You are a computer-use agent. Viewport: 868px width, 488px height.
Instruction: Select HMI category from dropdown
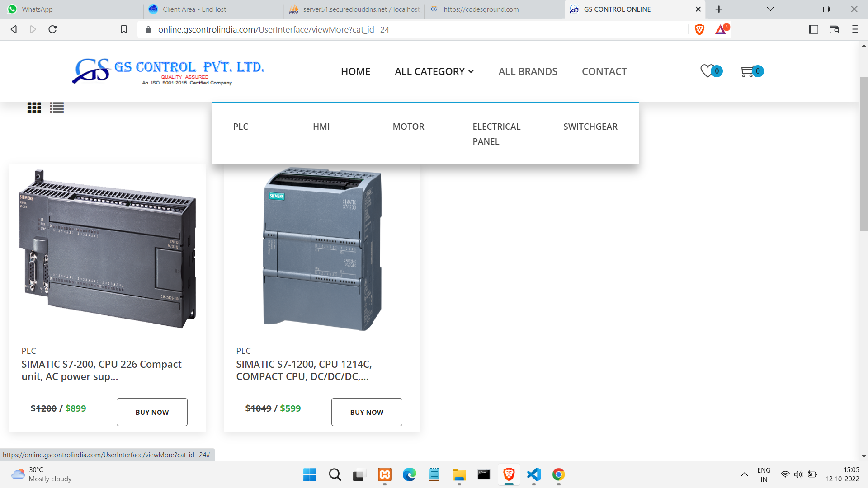point(321,127)
